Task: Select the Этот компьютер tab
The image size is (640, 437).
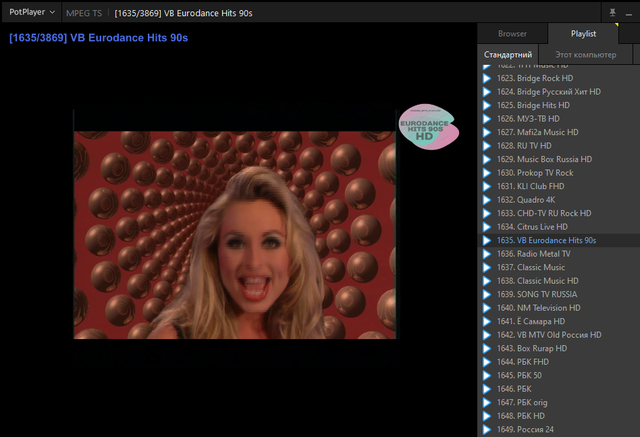Action: [585, 55]
